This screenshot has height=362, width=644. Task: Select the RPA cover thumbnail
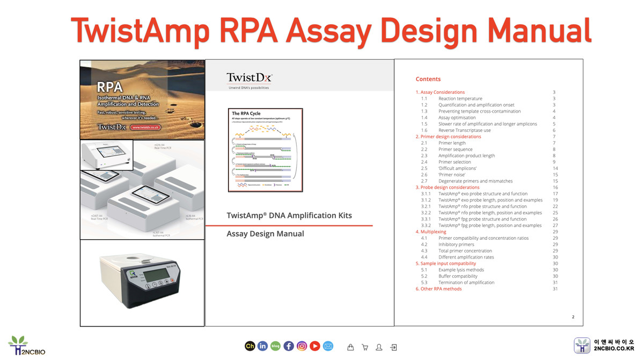142,99
